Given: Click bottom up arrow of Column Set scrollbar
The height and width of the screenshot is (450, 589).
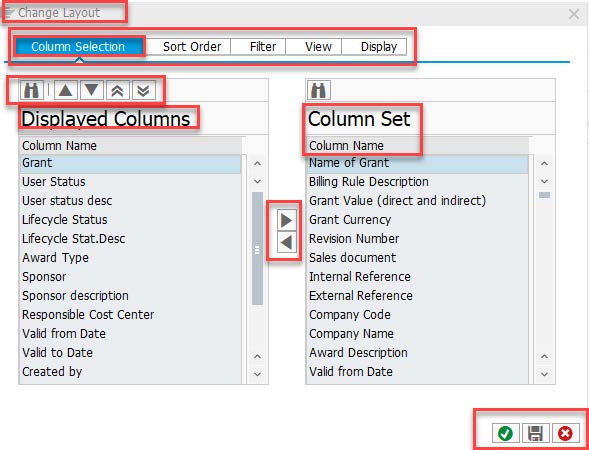Looking at the screenshot, I should [x=544, y=356].
